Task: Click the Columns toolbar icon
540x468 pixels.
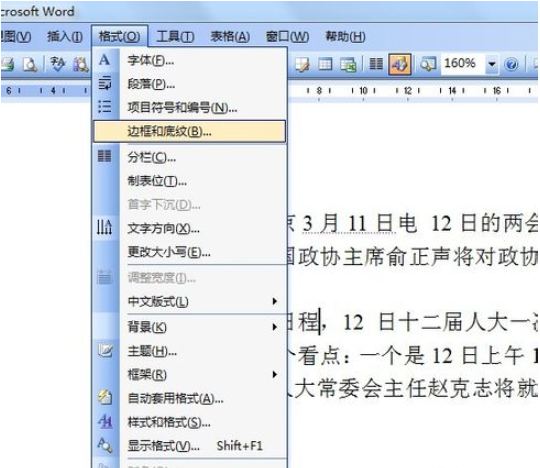Action: pyautogui.click(x=376, y=64)
